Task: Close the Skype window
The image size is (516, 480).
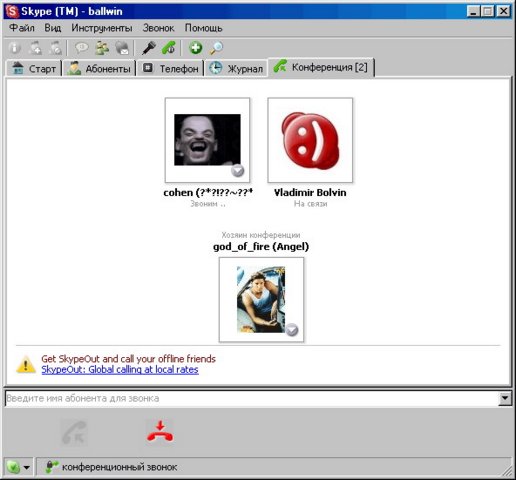Action: pos(503,12)
